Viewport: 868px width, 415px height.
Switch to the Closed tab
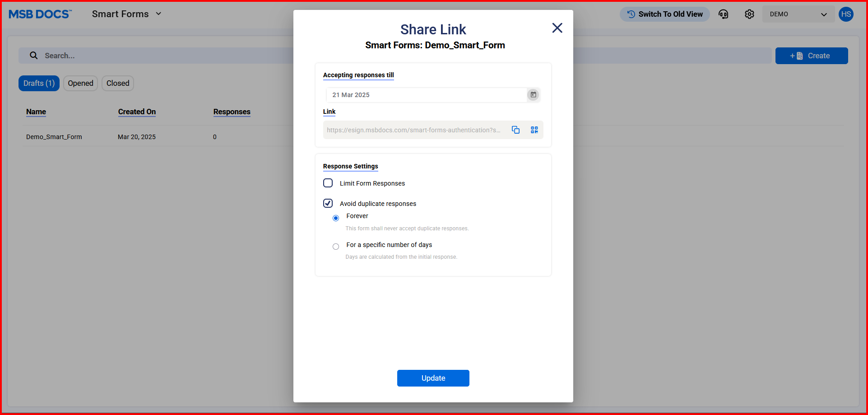click(x=118, y=83)
